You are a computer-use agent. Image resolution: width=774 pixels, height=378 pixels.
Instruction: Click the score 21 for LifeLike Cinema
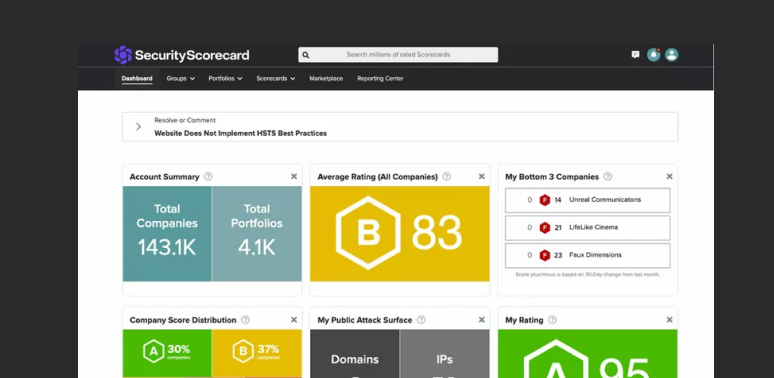[558, 227]
